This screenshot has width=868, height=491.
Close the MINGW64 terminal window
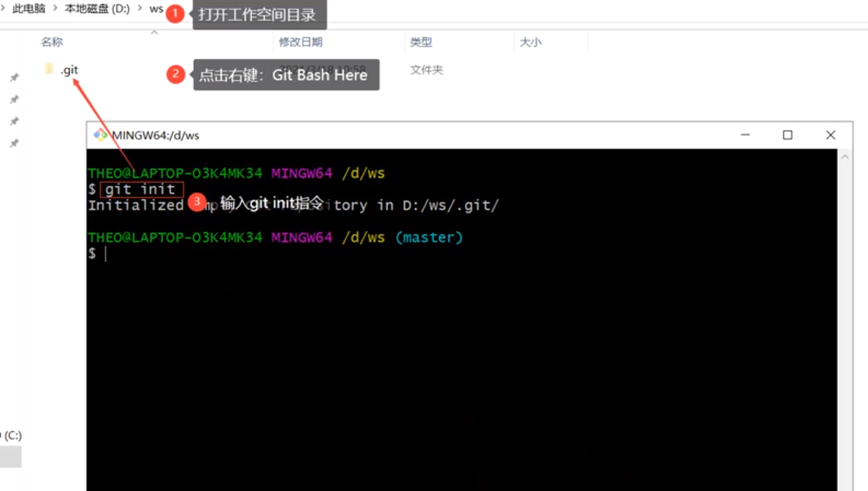[830, 135]
